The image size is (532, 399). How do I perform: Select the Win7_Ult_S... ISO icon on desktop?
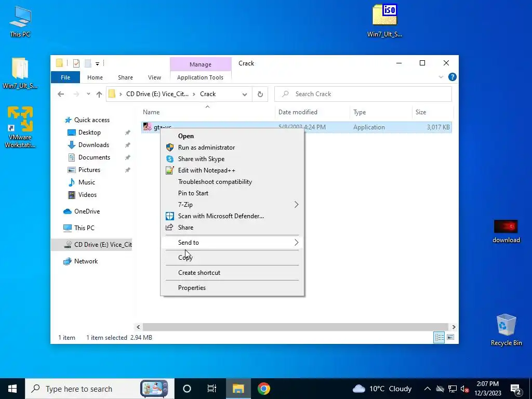tap(385, 20)
